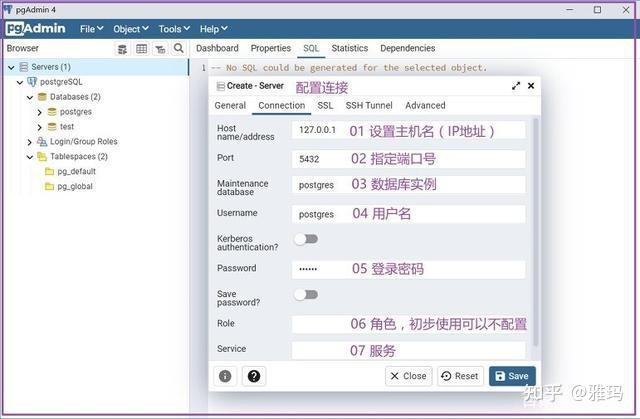The image size is (640, 419).
Task: Click the pgAdmin logo in menu bar
Action: [x=36, y=29]
